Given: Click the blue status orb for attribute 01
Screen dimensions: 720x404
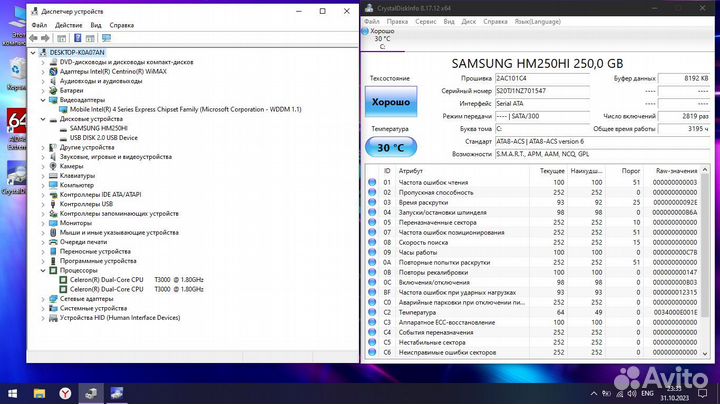Looking at the screenshot, I should [372, 182].
